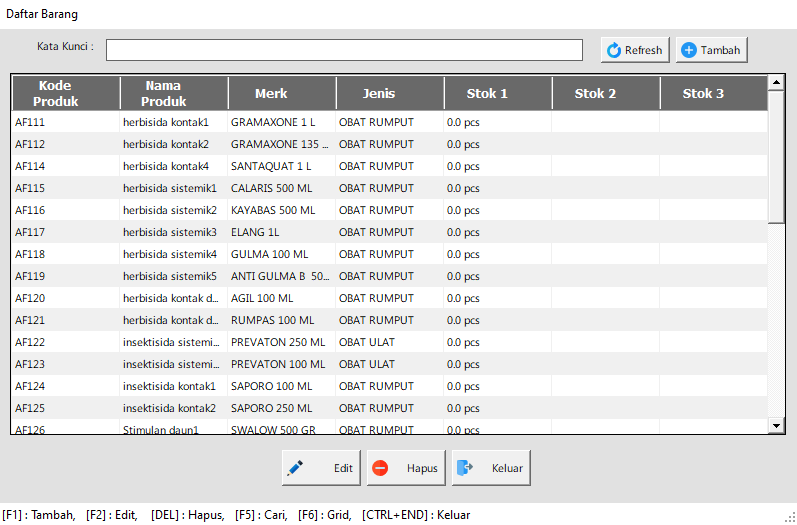Click the Nama Produk column header
Image resolution: width=797 pixels, height=525 pixels.
click(174, 93)
